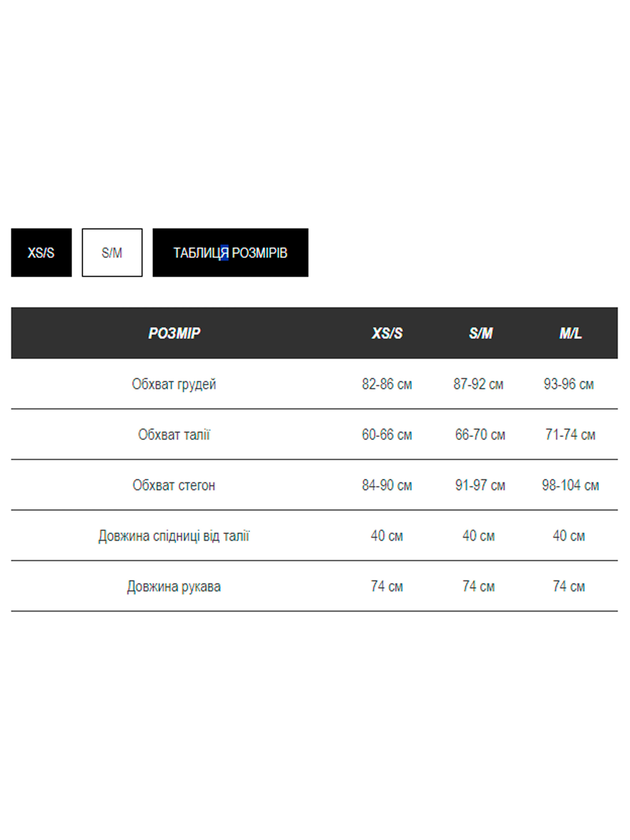Open the ТАБЛИЦЯ РОЗМІРІВ size chart
630x840 pixels.
click(230, 253)
